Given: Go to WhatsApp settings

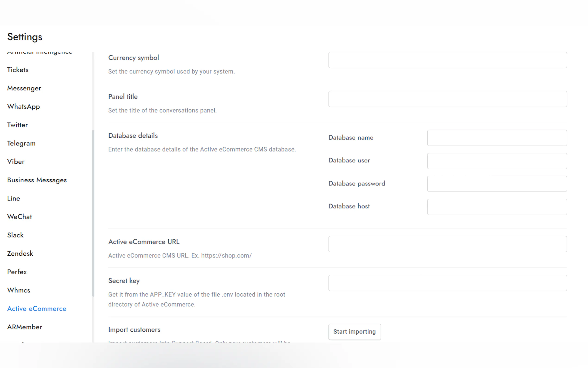Looking at the screenshot, I should point(23,107).
